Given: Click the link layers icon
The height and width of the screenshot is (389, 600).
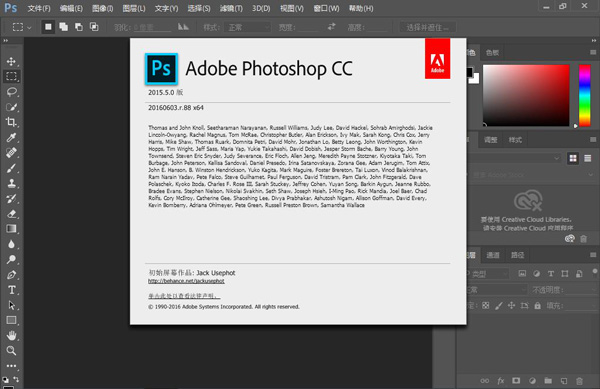Looking at the screenshot, I should pyautogui.click(x=484, y=381).
